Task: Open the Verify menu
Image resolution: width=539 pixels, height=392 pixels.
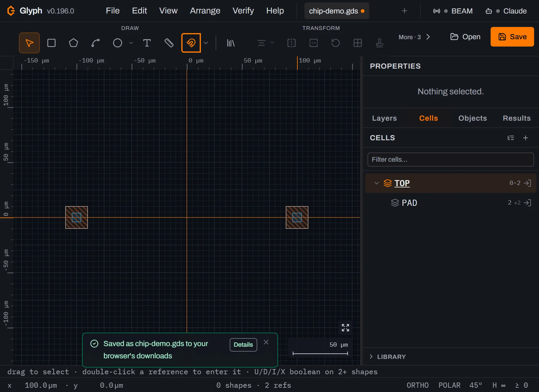Action: [x=243, y=11]
